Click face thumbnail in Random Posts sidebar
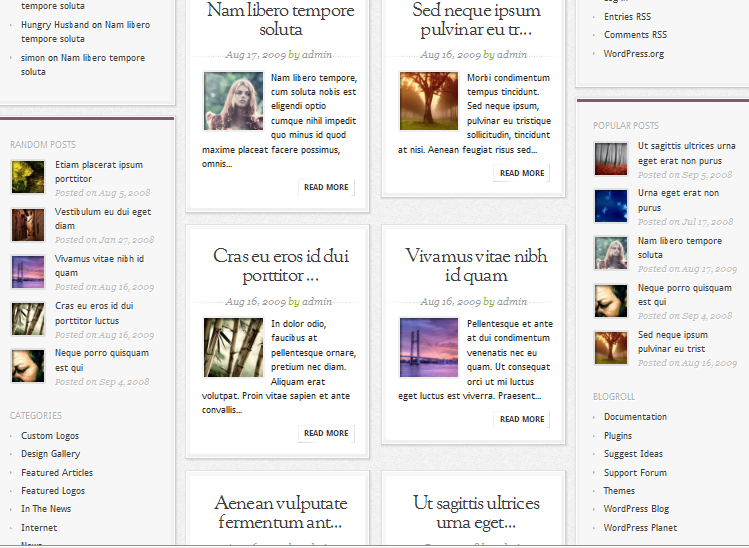The height and width of the screenshot is (548, 749). pos(28,366)
